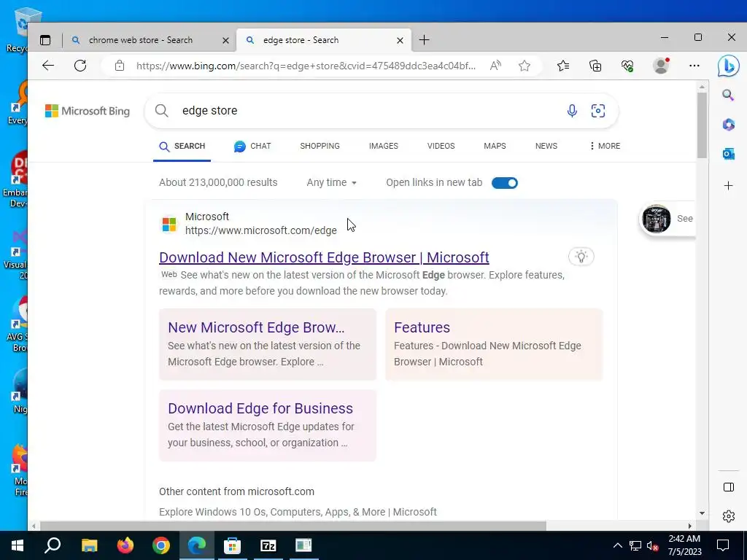Open the IMAGES results tab
Viewport: 747px width, 560px height.
(384, 146)
